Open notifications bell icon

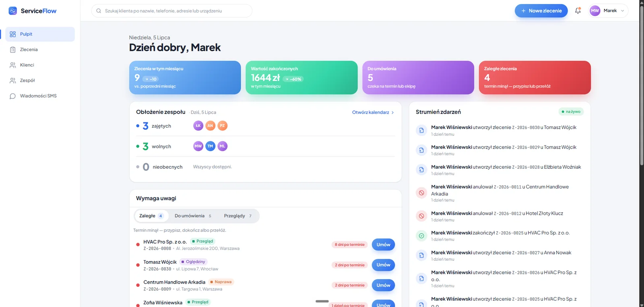tap(578, 10)
